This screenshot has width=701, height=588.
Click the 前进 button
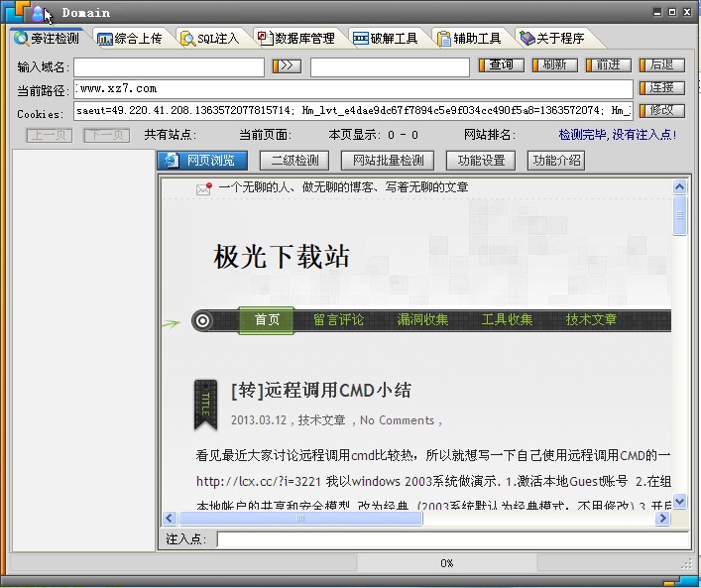609,65
